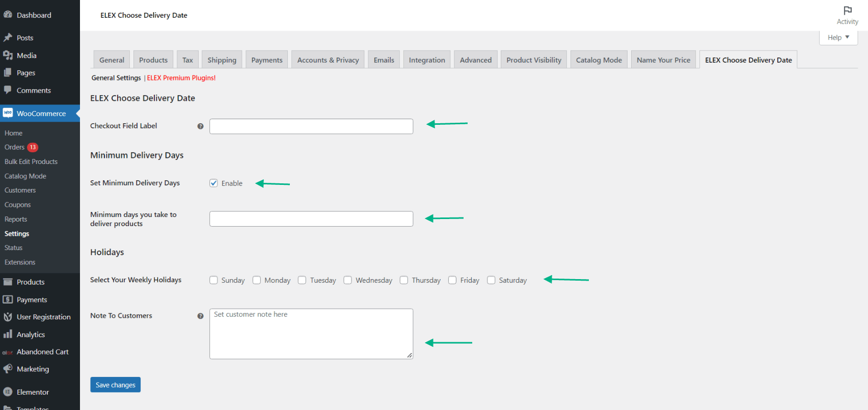Open the Catalog Mode tab
The height and width of the screenshot is (410, 868).
click(x=599, y=60)
